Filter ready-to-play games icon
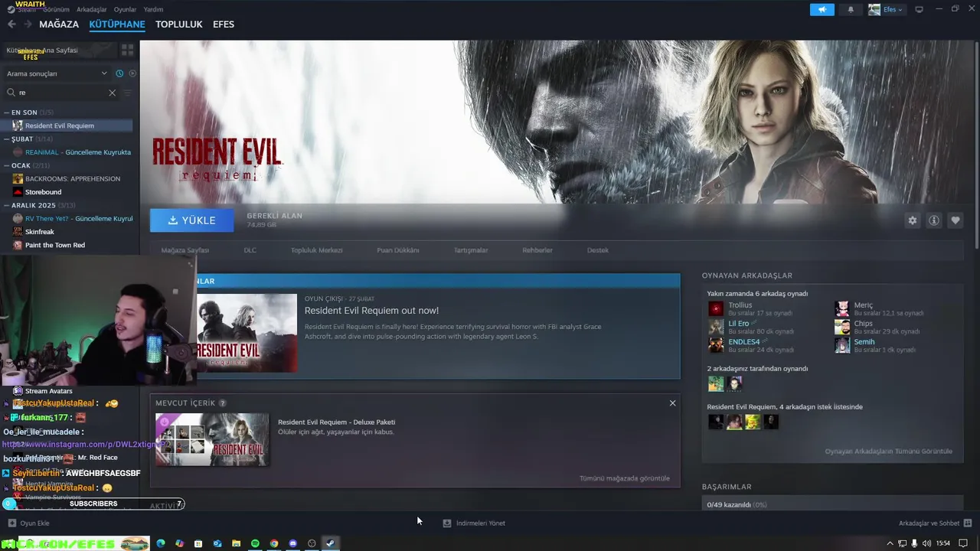Screen dimensions: 980x551 click(x=132, y=73)
